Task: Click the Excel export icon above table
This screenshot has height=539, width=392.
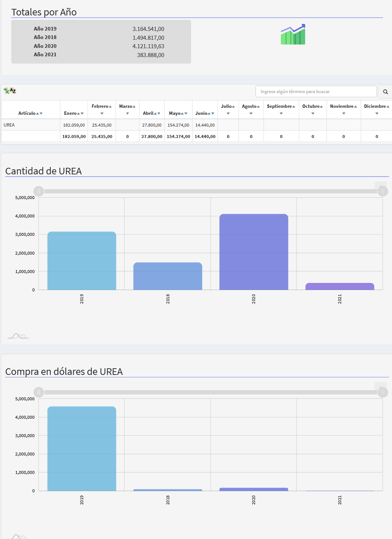Action: pyautogui.click(x=10, y=91)
